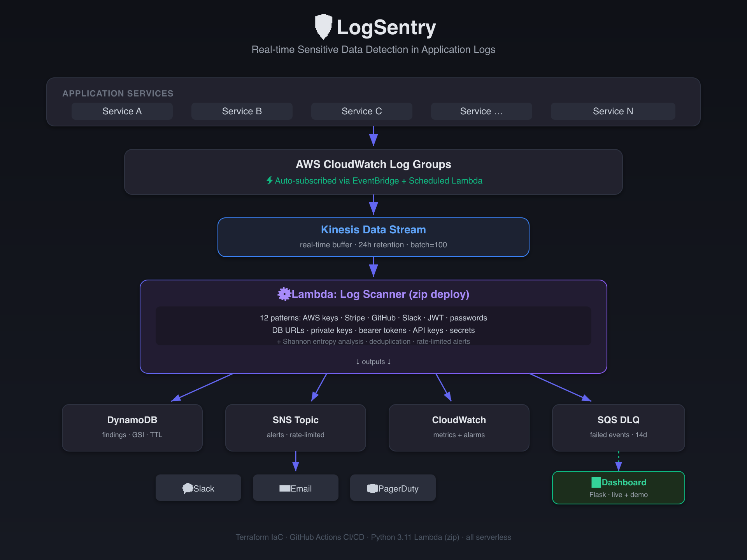The image size is (747, 560).
Task: Click the alerts · rate-limited text
Action: 296,435
